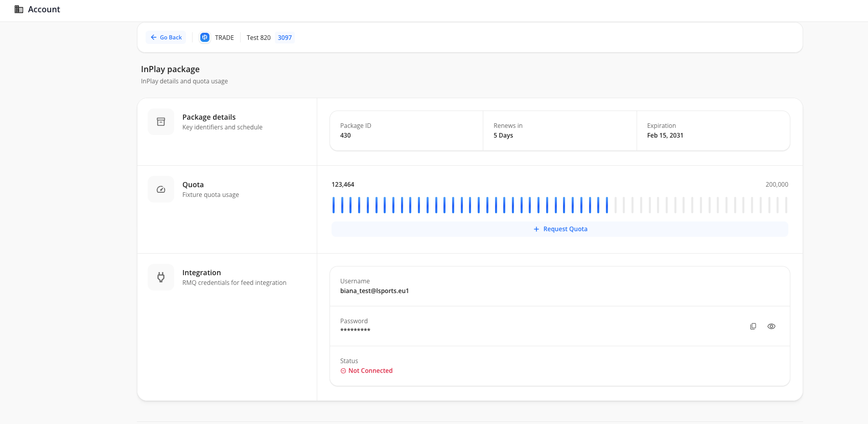Screen dimensions: 868x424
Task: Click the Integration section title
Action: (202, 273)
